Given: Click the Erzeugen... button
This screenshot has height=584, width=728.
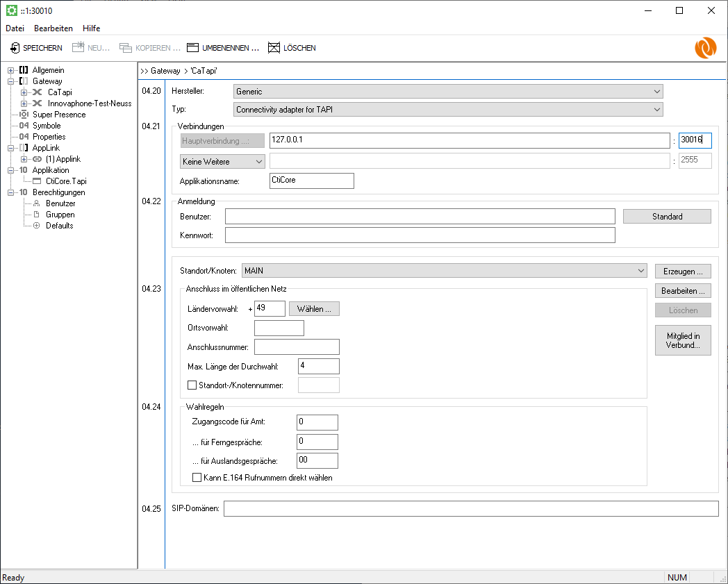Looking at the screenshot, I should tap(682, 271).
